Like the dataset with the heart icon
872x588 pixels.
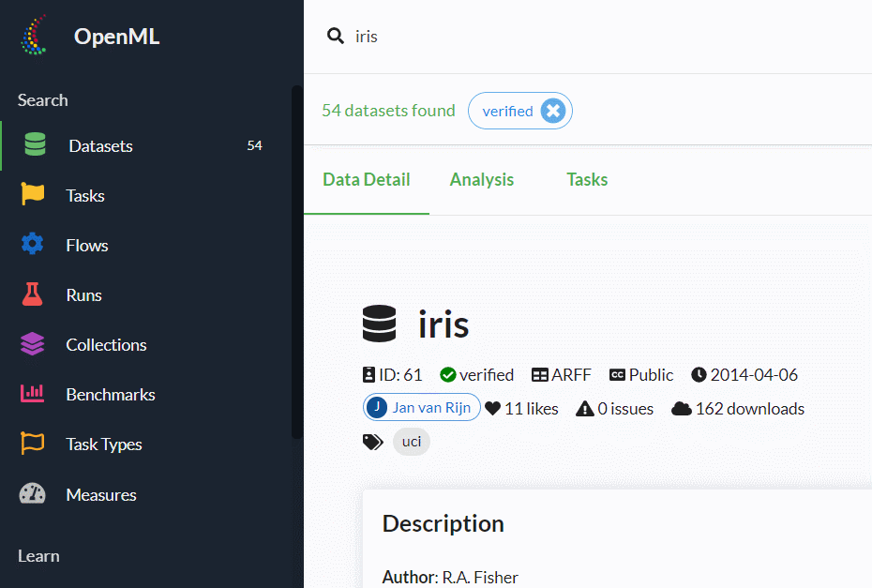tap(493, 408)
